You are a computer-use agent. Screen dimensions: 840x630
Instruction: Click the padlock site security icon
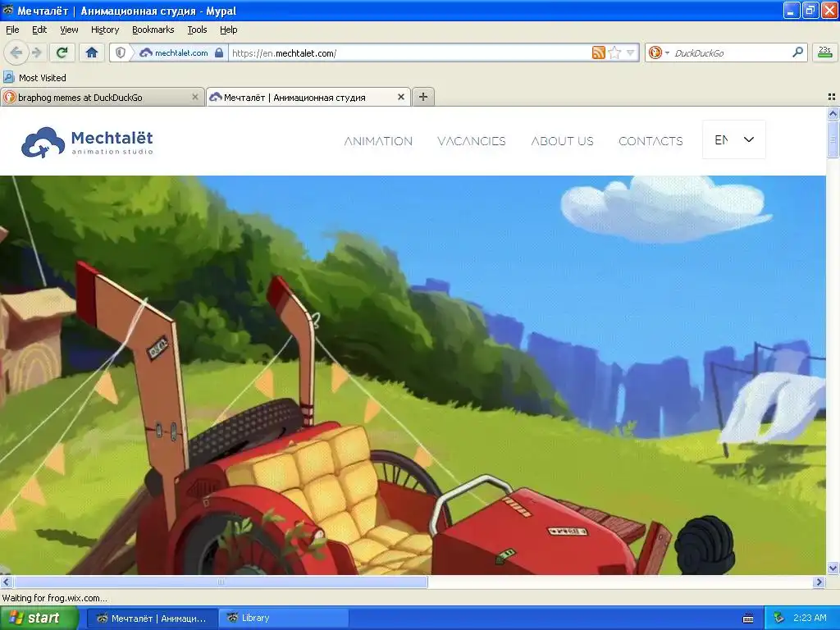tap(218, 52)
